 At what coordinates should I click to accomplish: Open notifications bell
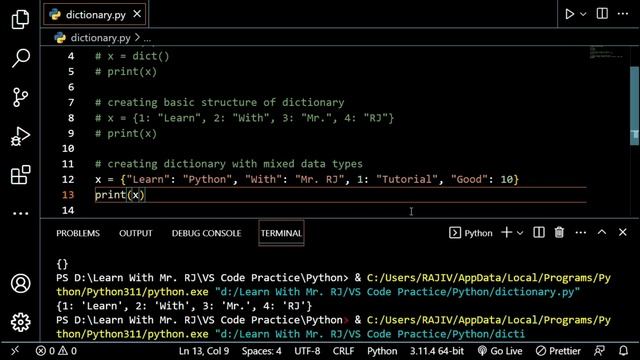pyautogui.click(x=623, y=351)
